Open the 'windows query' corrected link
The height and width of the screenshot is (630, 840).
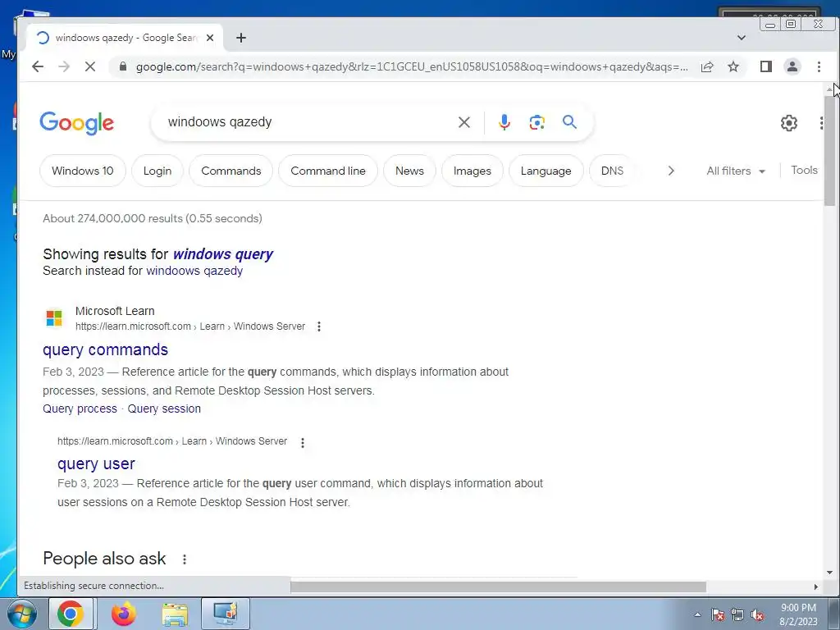coord(223,254)
